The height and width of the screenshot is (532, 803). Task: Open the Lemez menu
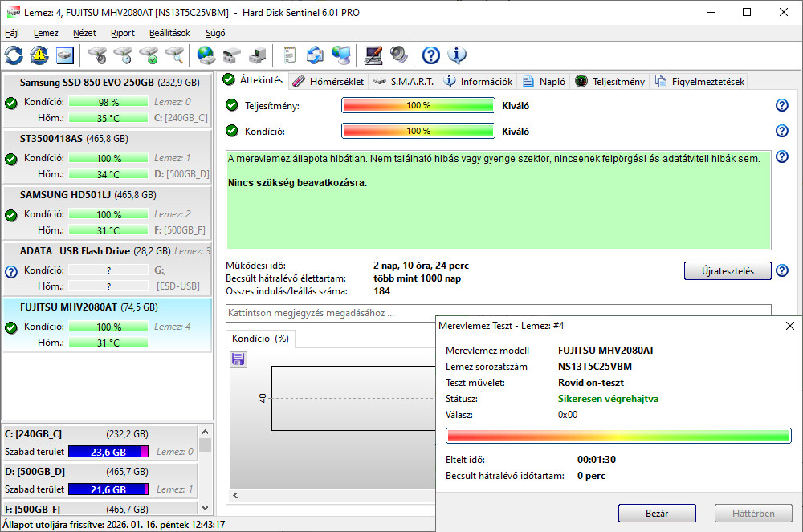point(46,33)
